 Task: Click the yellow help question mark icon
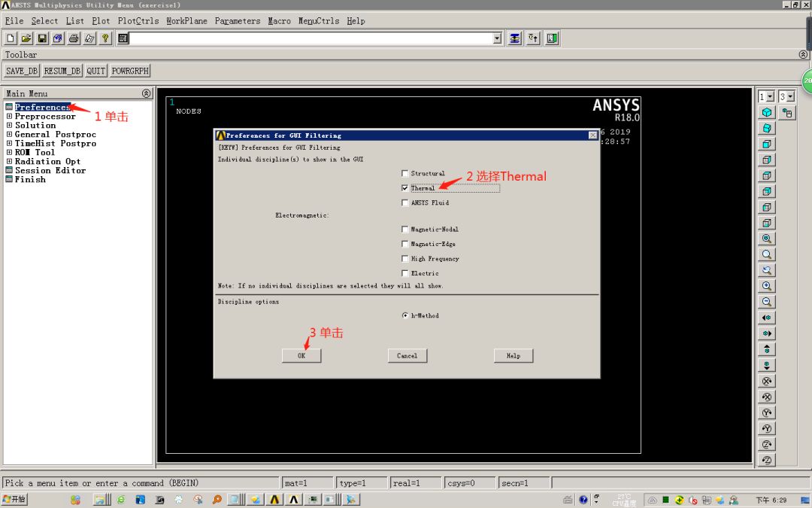point(105,38)
